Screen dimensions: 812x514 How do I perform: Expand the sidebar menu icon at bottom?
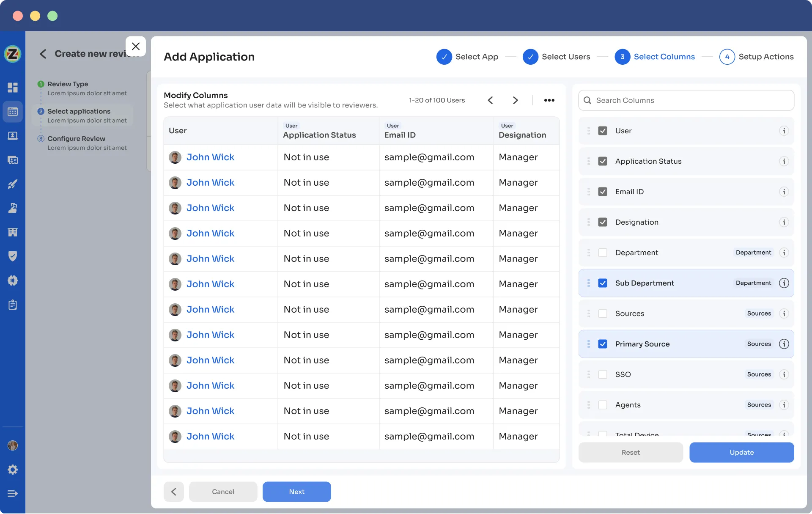coord(13,494)
